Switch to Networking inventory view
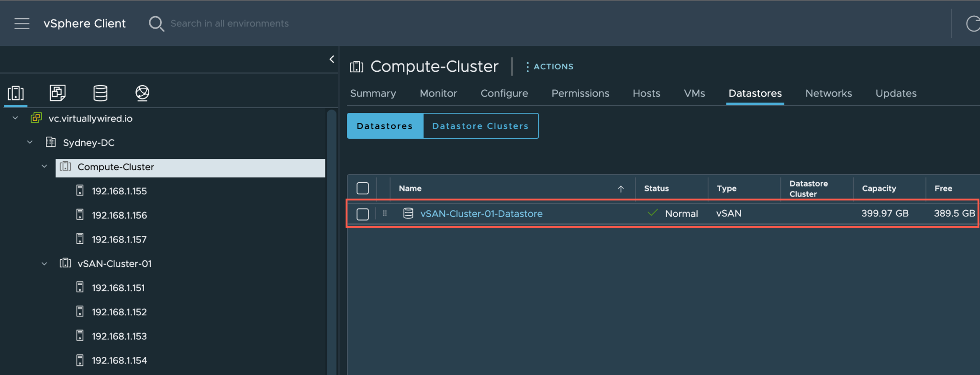The width and height of the screenshot is (980, 375). pyautogui.click(x=142, y=93)
